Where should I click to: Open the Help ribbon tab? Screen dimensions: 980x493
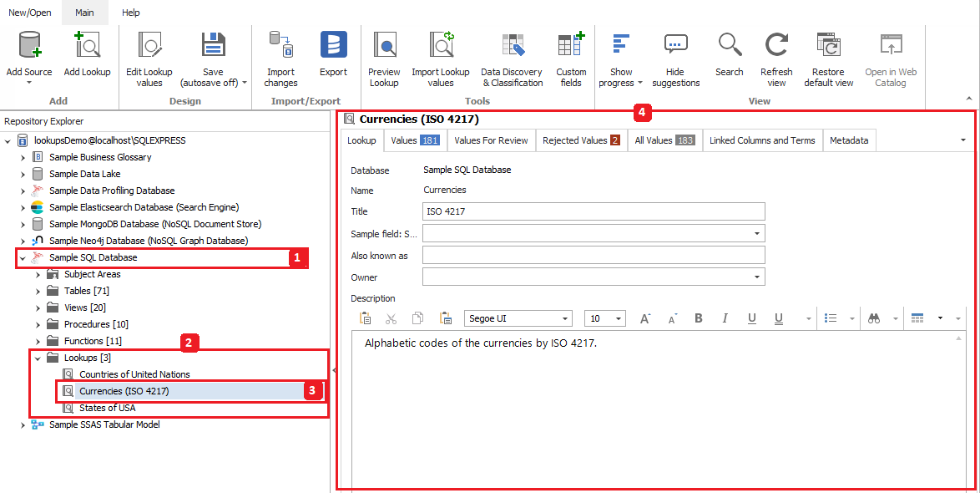point(131,13)
